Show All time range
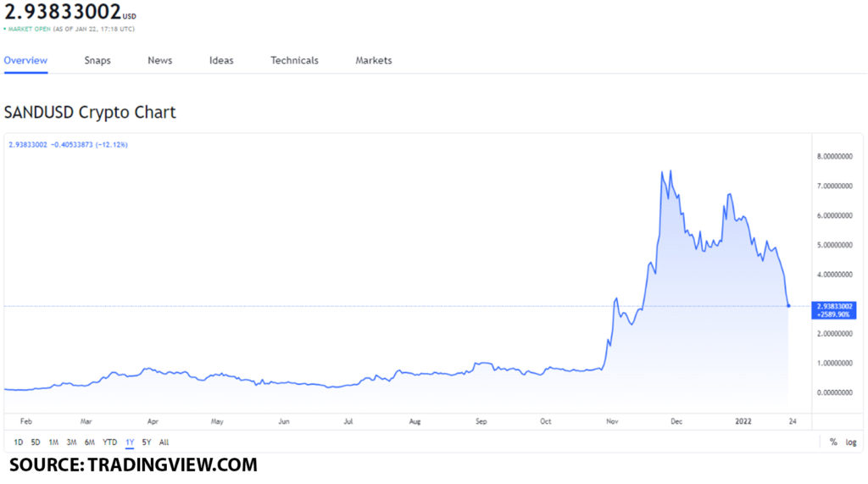The height and width of the screenshot is (484, 868). [x=164, y=442]
